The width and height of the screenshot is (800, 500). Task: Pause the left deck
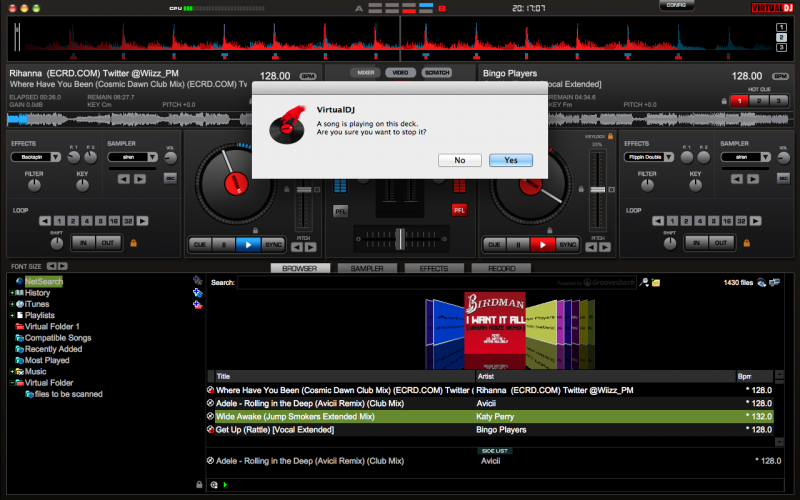click(x=223, y=244)
